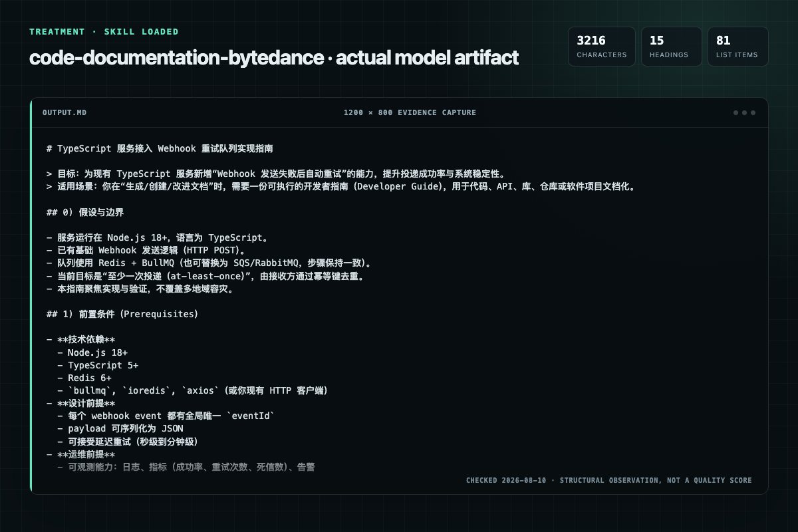Viewport: 798px width, 532px height.
Task: Click the "Redis 6+" sub-item
Action: pos(84,378)
